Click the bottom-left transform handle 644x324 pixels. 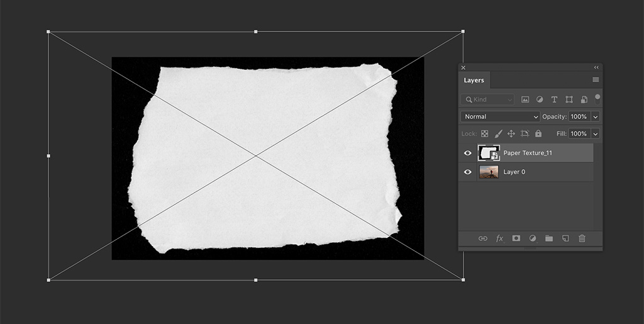click(48, 280)
